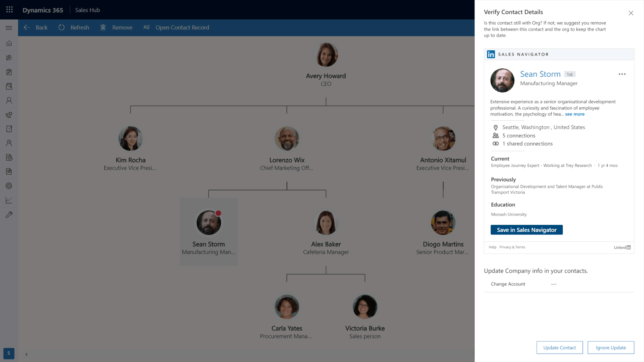
Task: Select Lorenzo Wix org chart node
Action: point(287,148)
